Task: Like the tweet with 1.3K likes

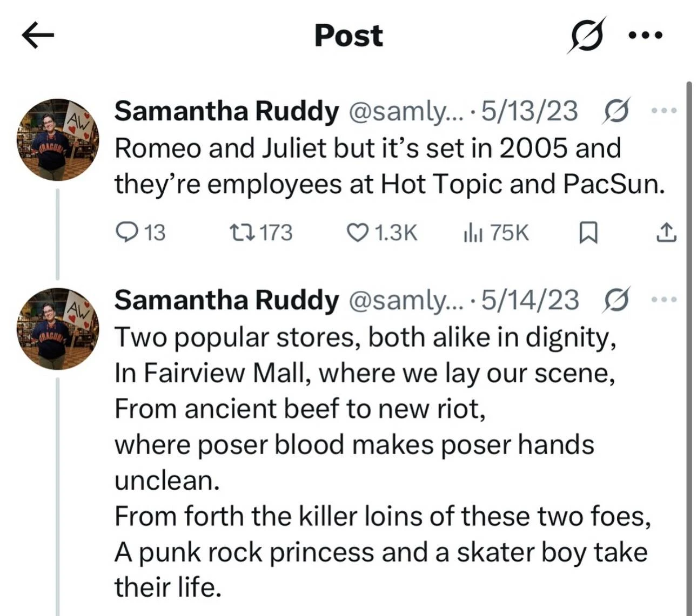Action: pyautogui.click(x=381, y=233)
